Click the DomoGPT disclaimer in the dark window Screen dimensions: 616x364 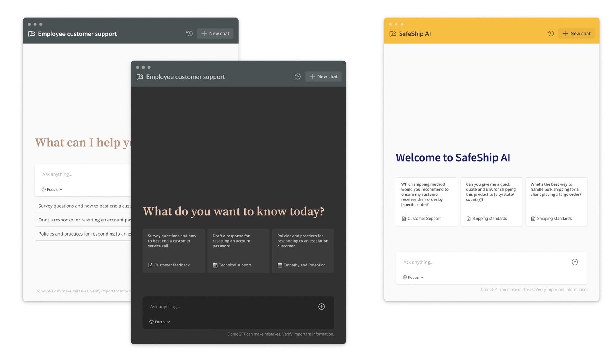(x=281, y=334)
